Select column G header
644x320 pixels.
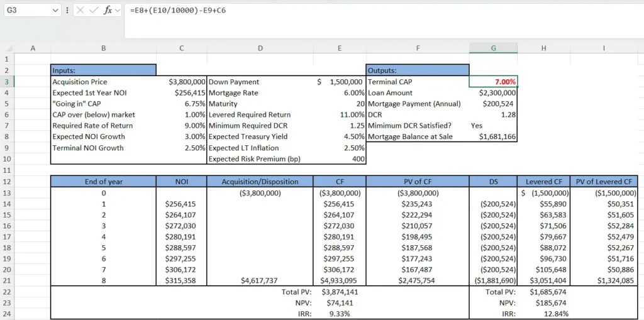[493, 48]
